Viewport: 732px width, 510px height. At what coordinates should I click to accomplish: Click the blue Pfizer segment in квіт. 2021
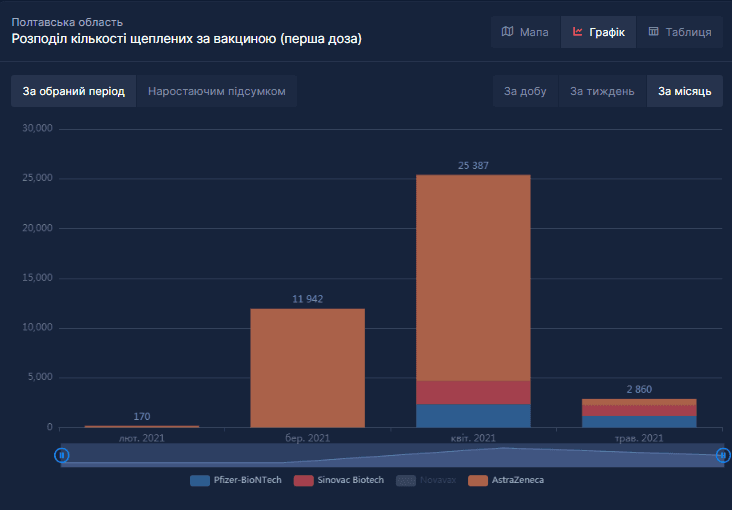coord(473,416)
